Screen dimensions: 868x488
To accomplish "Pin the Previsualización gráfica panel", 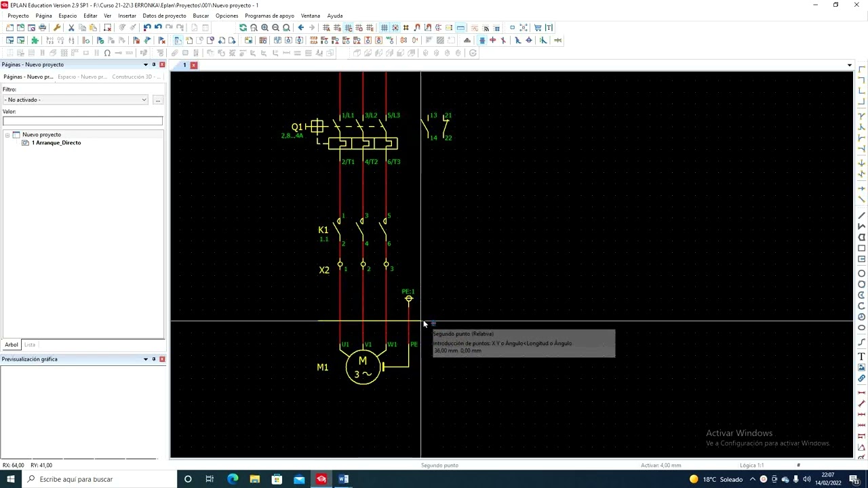I will (x=154, y=359).
